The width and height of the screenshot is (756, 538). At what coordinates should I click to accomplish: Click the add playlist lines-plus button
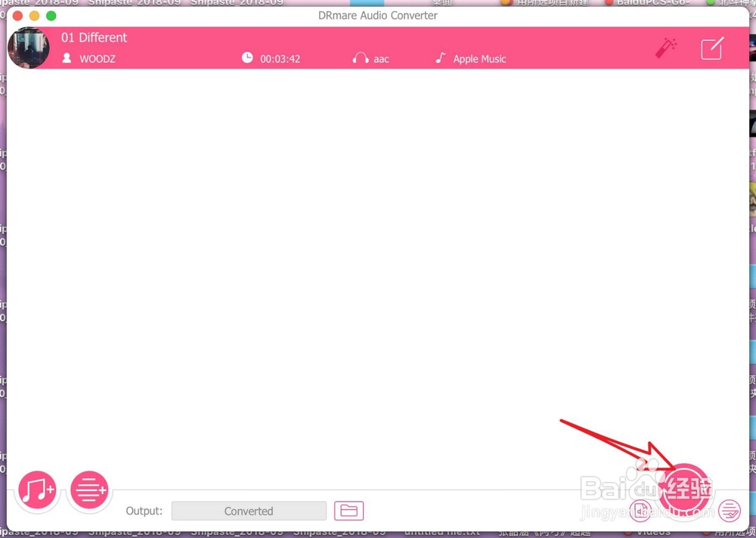pos(89,490)
